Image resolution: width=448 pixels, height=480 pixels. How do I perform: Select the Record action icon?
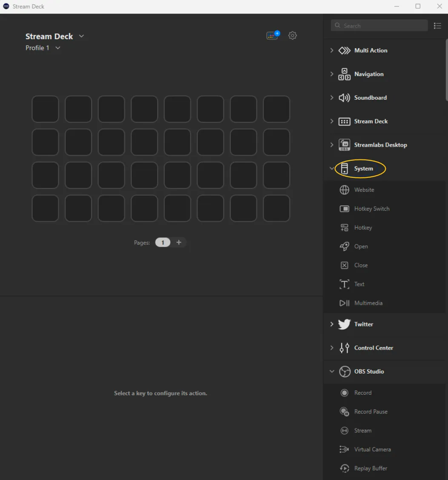[x=345, y=393]
